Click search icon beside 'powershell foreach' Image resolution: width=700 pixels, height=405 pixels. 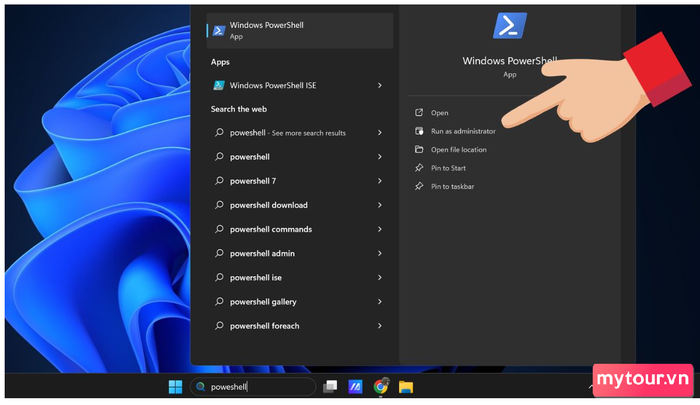pyautogui.click(x=219, y=325)
